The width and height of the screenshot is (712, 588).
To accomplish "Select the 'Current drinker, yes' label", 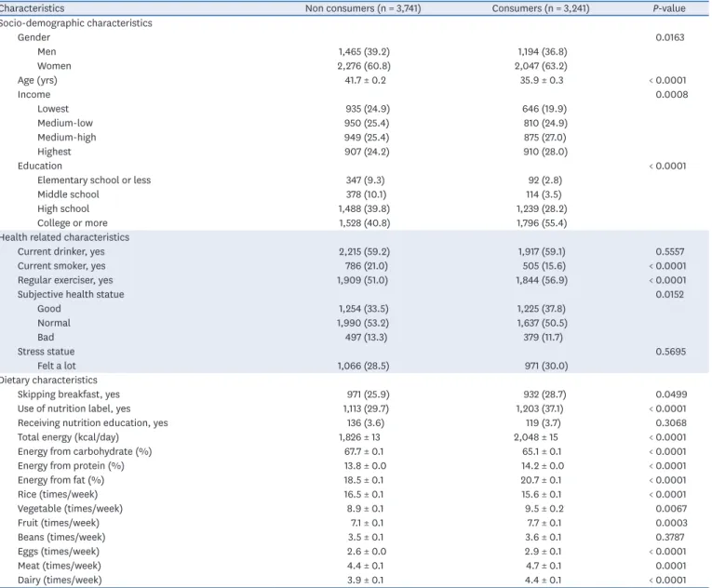I will [60, 251].
